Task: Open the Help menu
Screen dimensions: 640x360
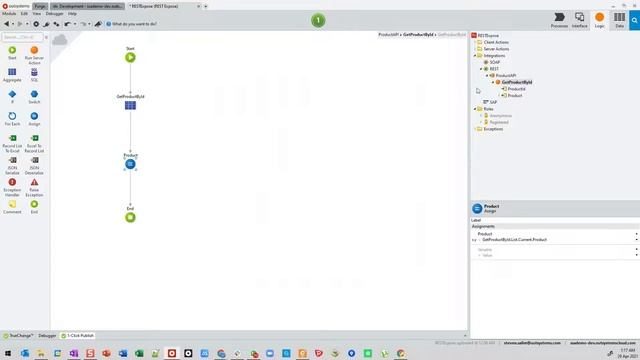Action: click(x=72, y=14)
